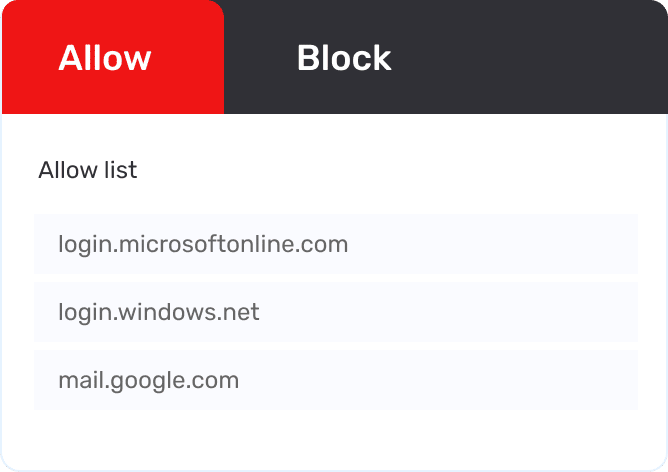Highlight the Windows login domain row
The width and height of the screenshot is (668, 472).
[335, 312]
